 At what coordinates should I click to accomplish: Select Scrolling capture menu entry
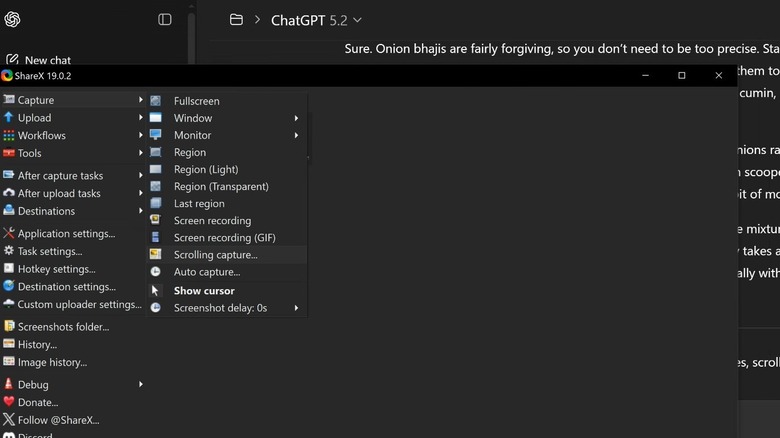tap(215, 255)
